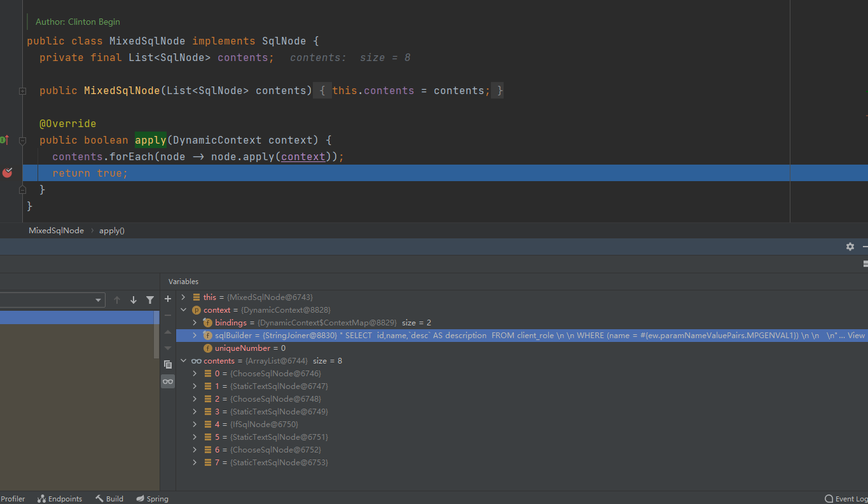Expand the contents entry 0 ChooseSqlNode@6746
This screenshot has width=868, height=504.
click(x=195, y=373)
